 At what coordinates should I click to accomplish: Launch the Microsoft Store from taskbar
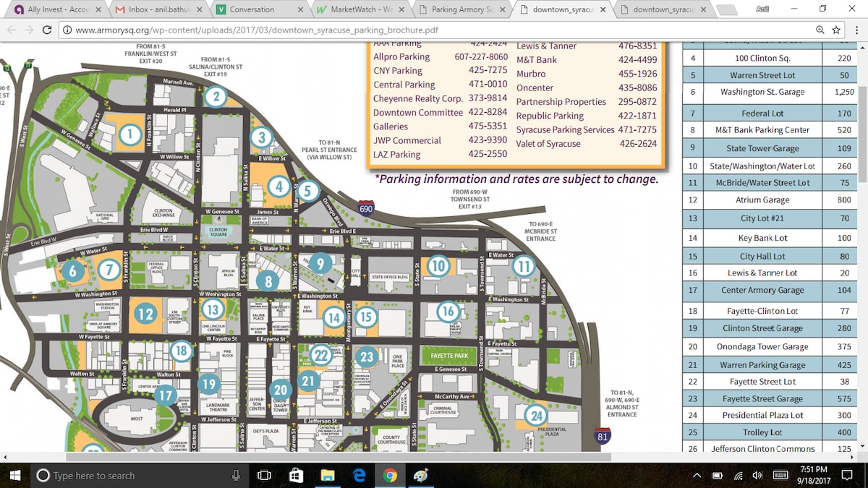(x=296, y=475)
